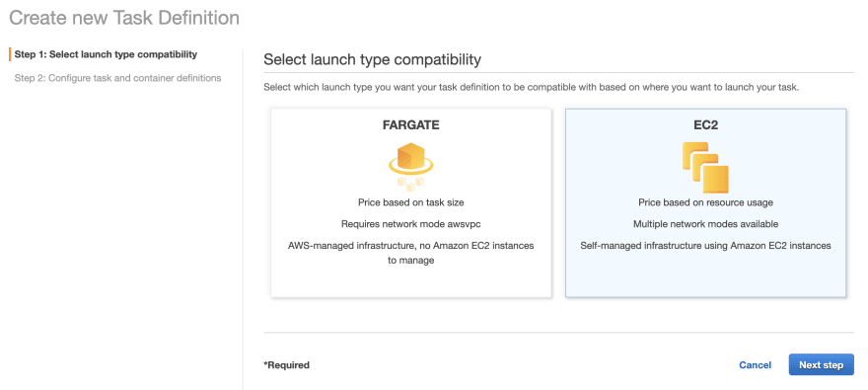This screenshot has width=868, height=390.
Task: Click the orange active-step marker bar
Action: click(x=10, y=54)
